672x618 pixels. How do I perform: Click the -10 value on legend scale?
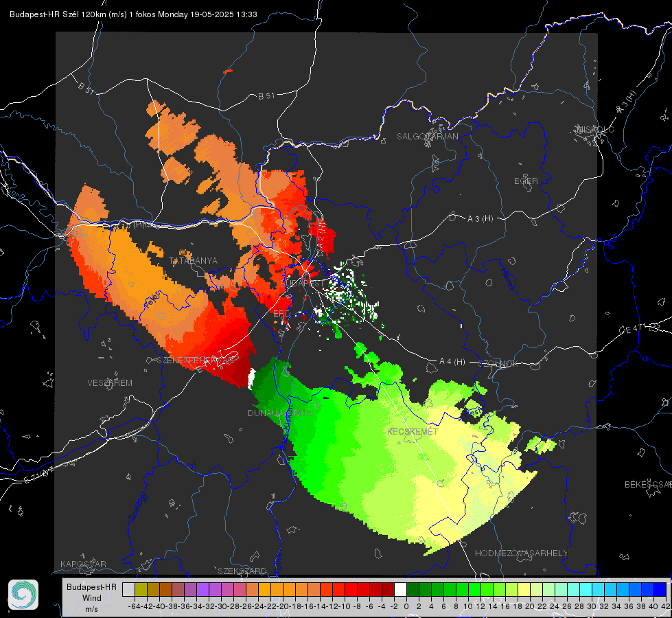(x=345, y=606)
